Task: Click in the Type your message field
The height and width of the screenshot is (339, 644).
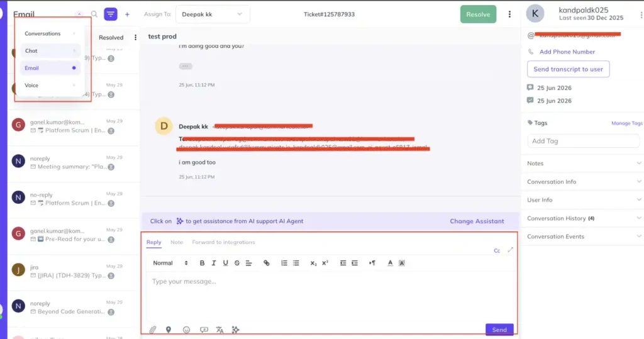Action: [328, 297]
